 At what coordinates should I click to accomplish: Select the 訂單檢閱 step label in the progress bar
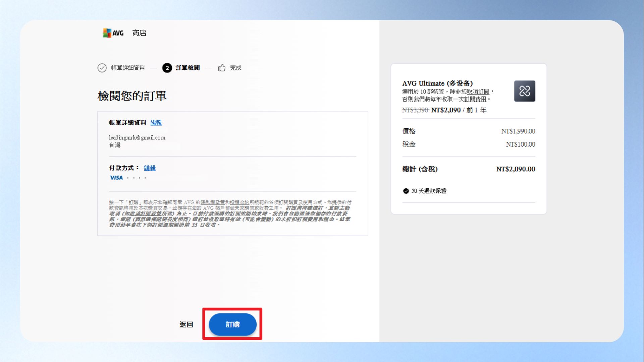tap(187, 68)
